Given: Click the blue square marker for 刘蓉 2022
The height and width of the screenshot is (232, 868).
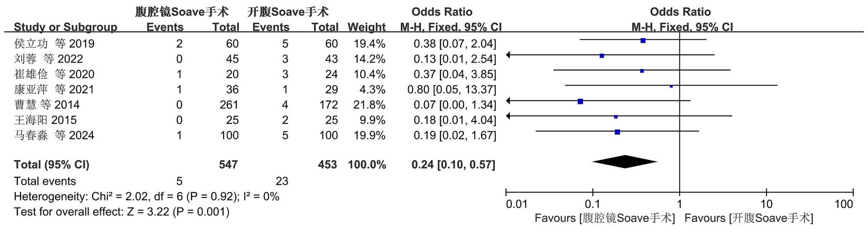Looking at the screenshot, I should (x=602, y=56).
